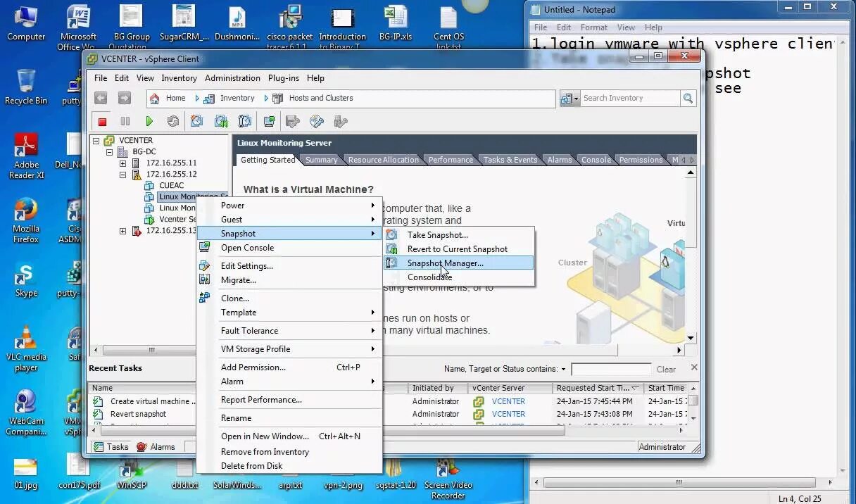Click Hosts and Clusters breadcrumb

pyautogui.click(x=321, y=99)
